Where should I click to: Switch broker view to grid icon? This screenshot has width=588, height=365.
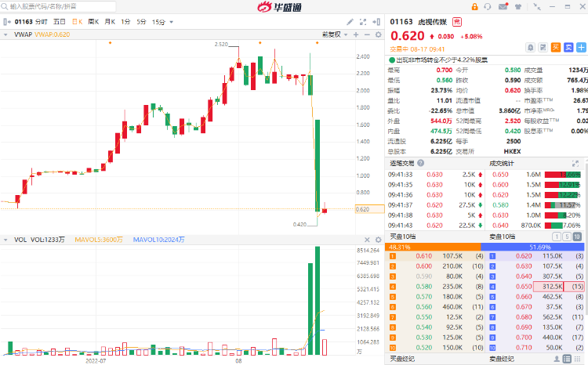point(578,359)
